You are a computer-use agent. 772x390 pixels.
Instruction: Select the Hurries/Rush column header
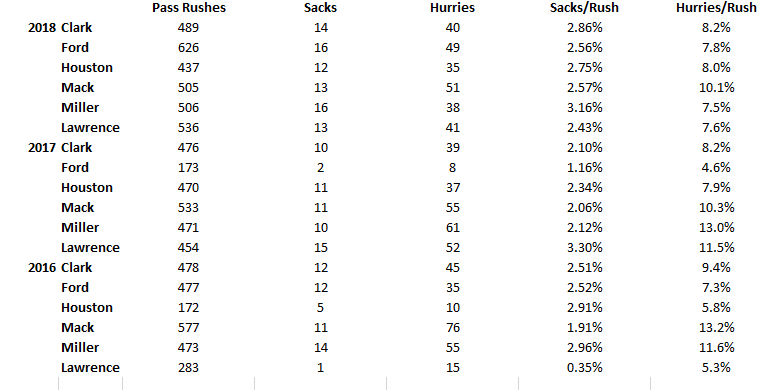[x=716, y=8]
